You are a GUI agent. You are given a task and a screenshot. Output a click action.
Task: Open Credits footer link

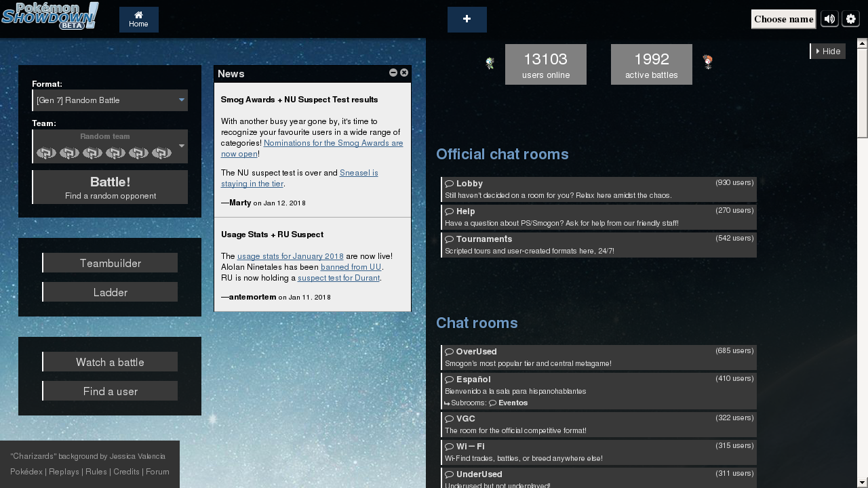(x=126, y=472)
